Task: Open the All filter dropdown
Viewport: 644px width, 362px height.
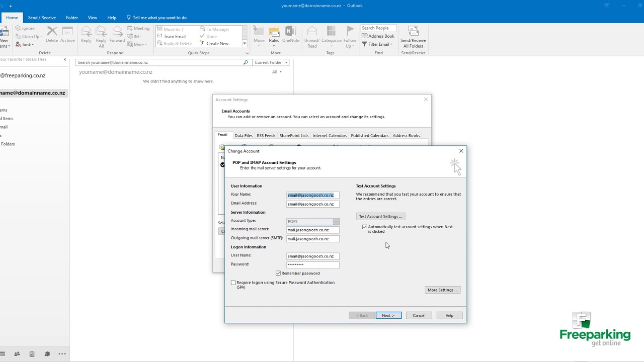Action: click(x=277, y=72)
